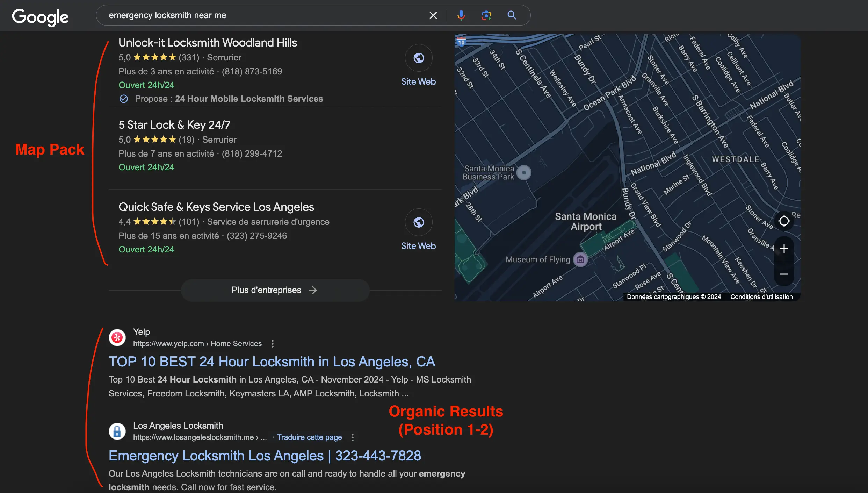Zoom in on the map
Screen dimensions: 868x493
pos(784,249)
